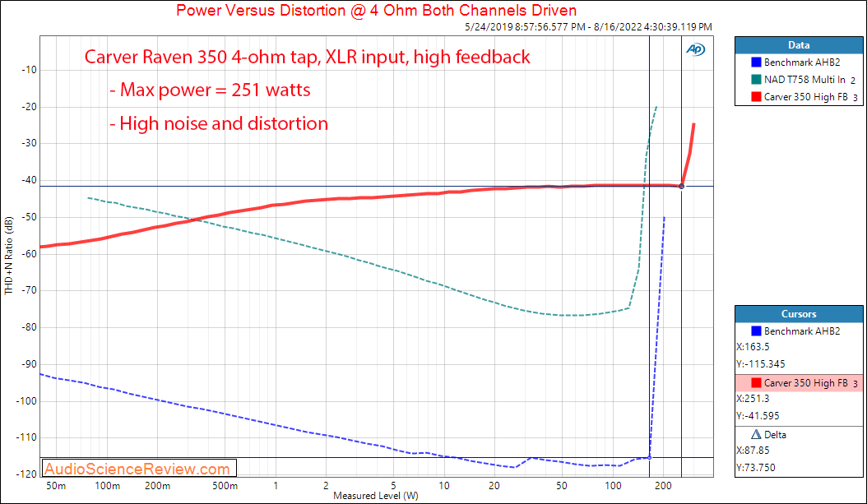
Task: Click the blue cursor swatch in Cursors panel
Action: pyautogui.click(x=756, y=331)
